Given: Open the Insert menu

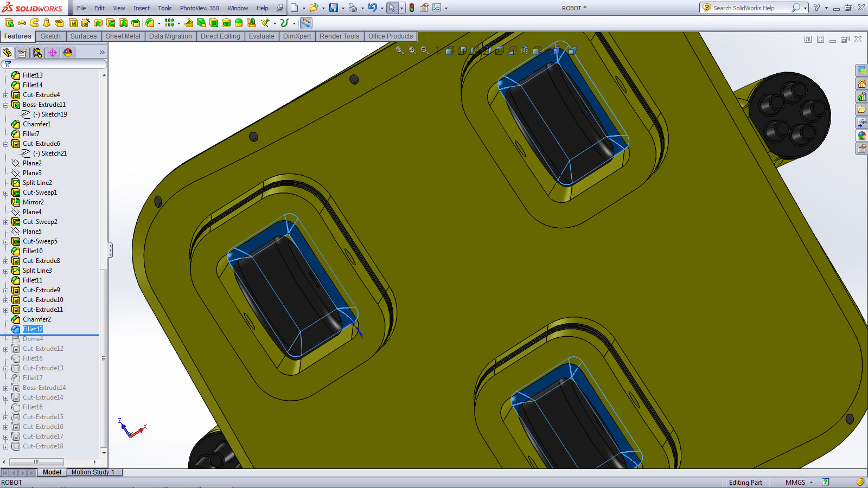Looking at the screenshot, I should (142, 8).
